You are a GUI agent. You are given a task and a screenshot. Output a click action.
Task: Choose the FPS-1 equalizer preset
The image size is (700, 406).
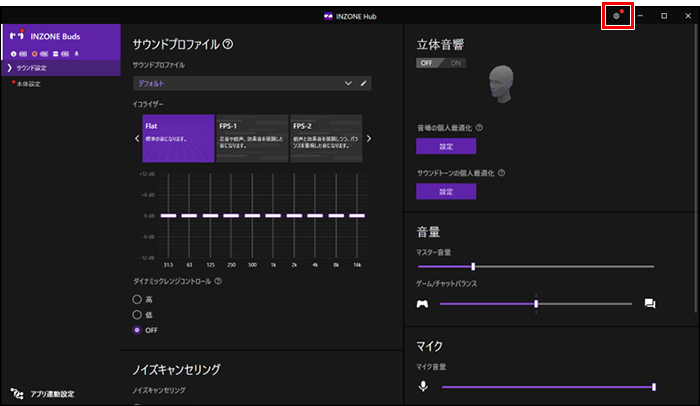[252, 138]
